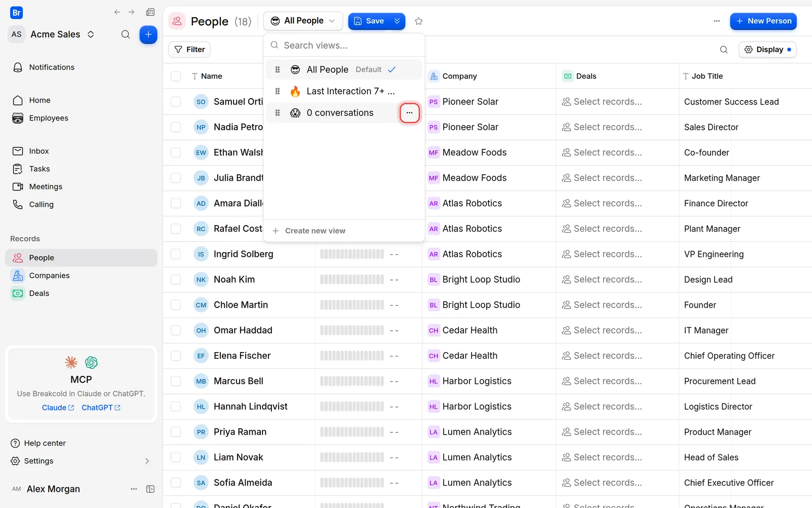Grab drag handle of All People view

point(278,70)
